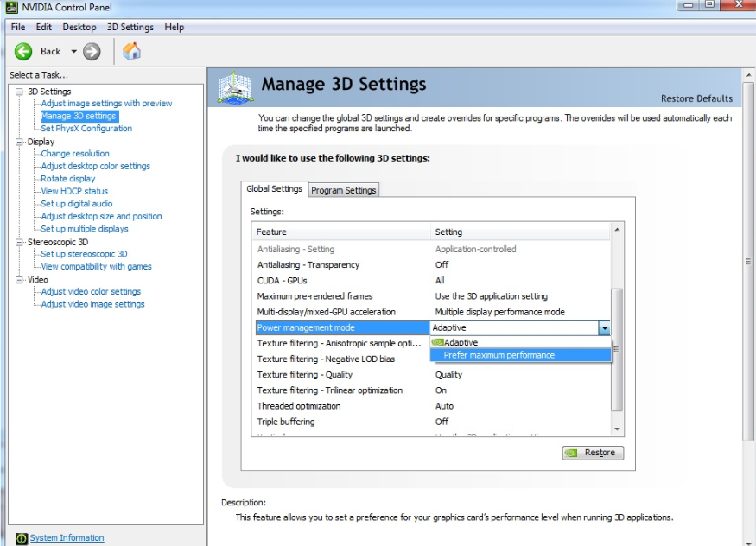Select the Triple buffering row
This screenshot has width=756, height=546.
pos(433,422)
